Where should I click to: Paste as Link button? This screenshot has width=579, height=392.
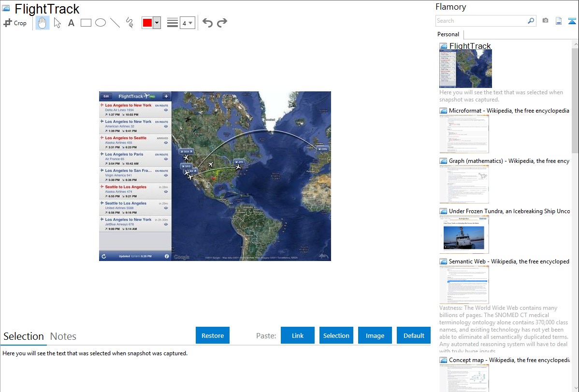click(298, 335)
